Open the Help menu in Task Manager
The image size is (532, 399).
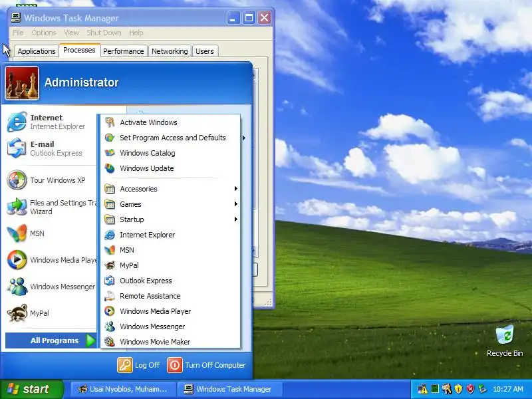(x=136, y=33)
